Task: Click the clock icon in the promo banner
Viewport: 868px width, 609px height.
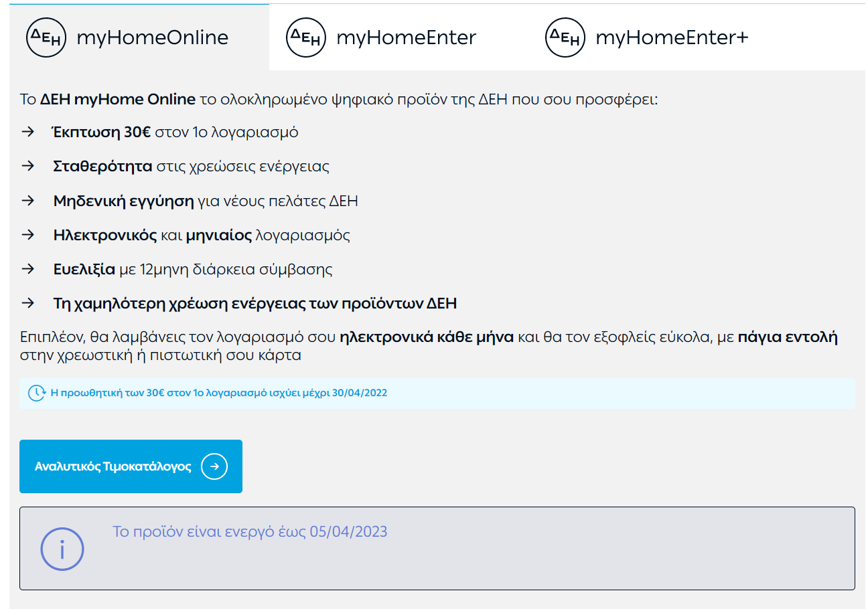Action: [x=37, y=393]
